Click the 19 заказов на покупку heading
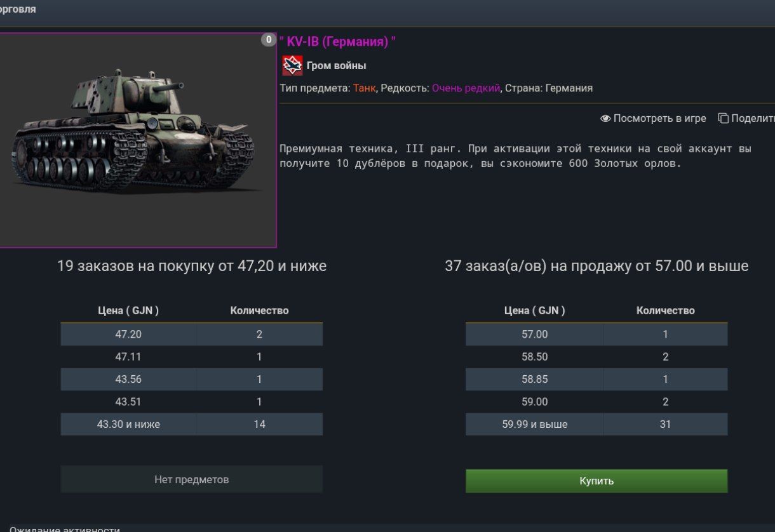 click(191, 266)
